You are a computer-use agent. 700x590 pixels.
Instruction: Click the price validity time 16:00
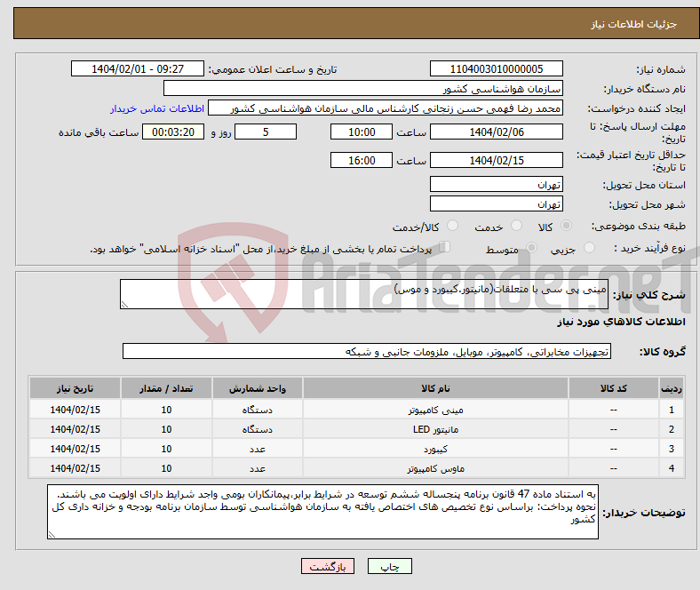(362, 160)
